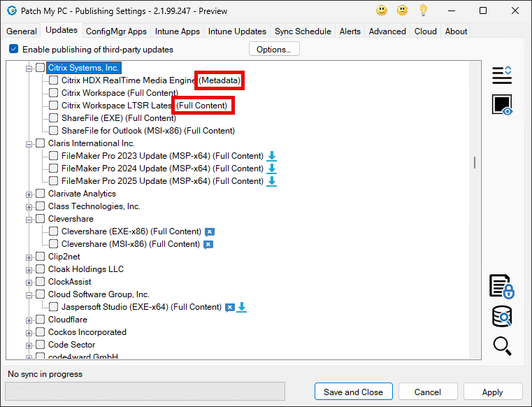
Task: Click download arrow beside FileMaker Pro 2024 Update
Action: 271,169
